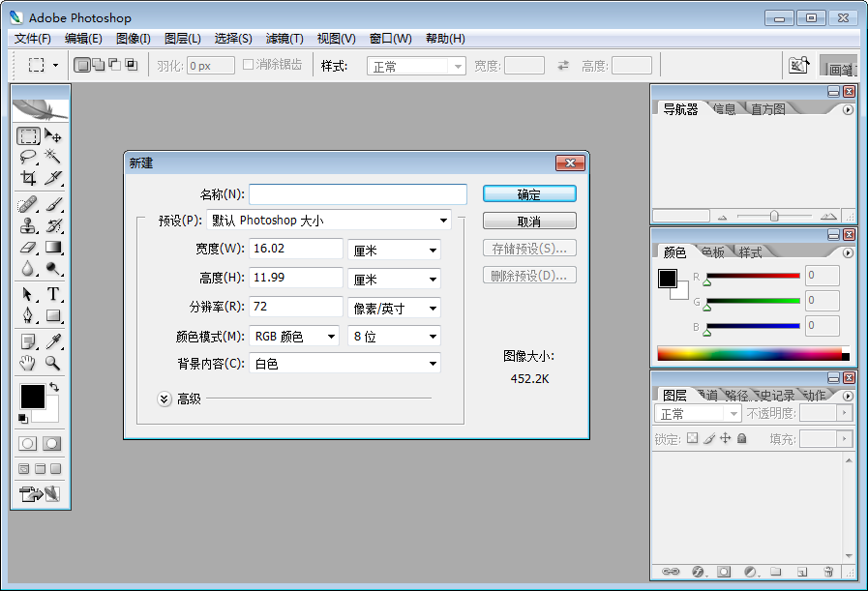This screenshot has height=591, width=868.
Task: Open the 文件(F) menu
Action: pos(33,38)
